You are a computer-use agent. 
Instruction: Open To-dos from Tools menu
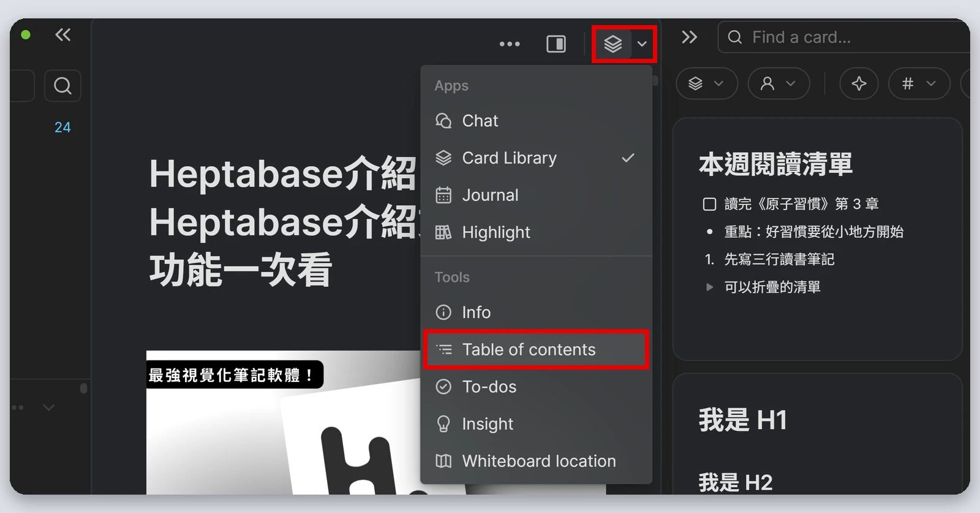coord(536,387)
